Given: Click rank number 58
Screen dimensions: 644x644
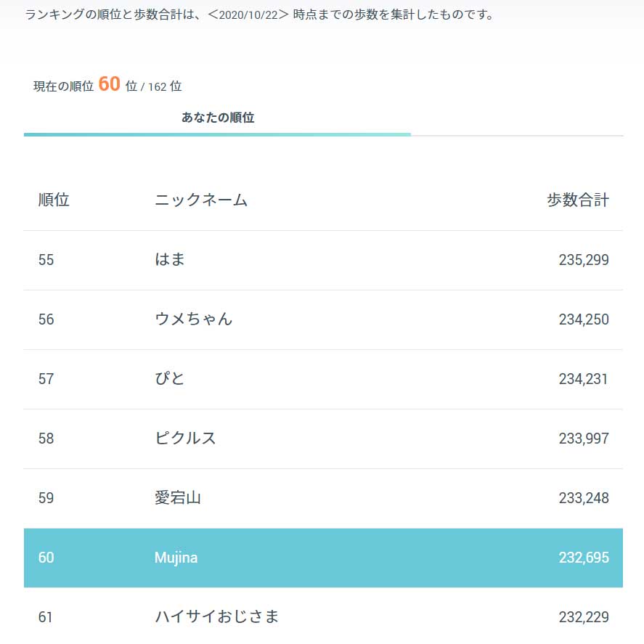Looking at the screenshot, I should click(46, 439).
